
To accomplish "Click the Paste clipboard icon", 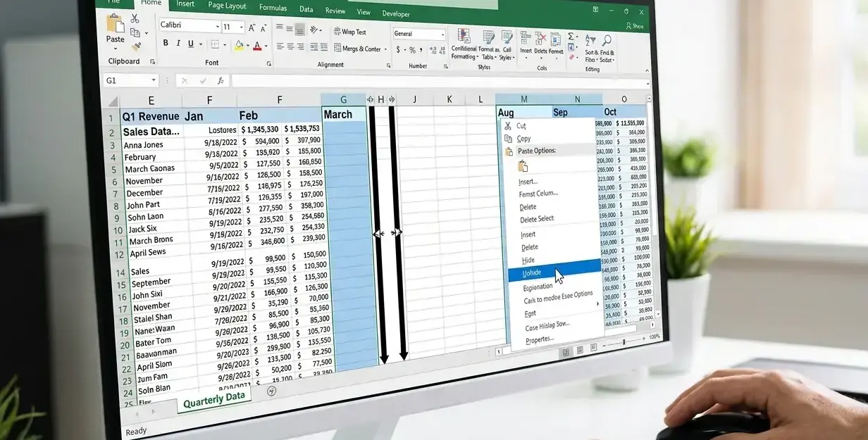I will (x=115, y=24).
